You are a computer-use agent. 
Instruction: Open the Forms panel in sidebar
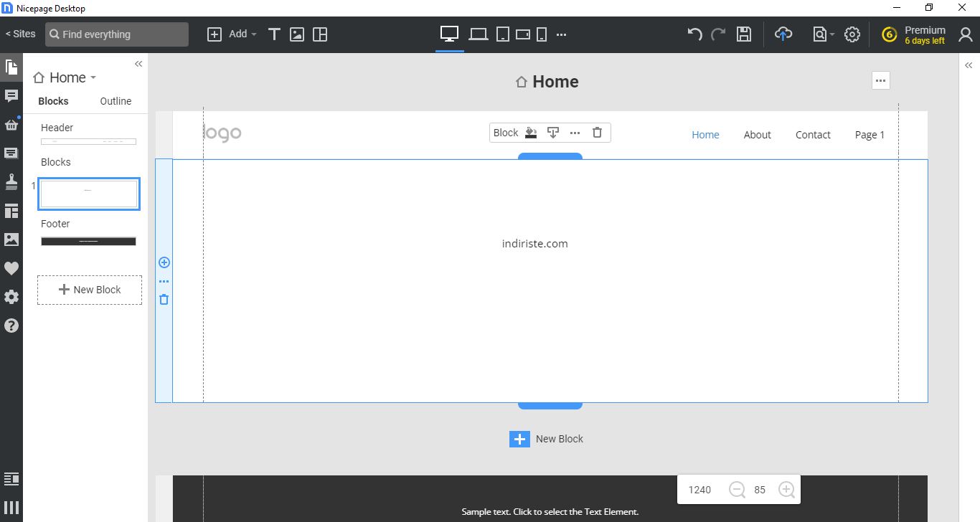(11, 153)
